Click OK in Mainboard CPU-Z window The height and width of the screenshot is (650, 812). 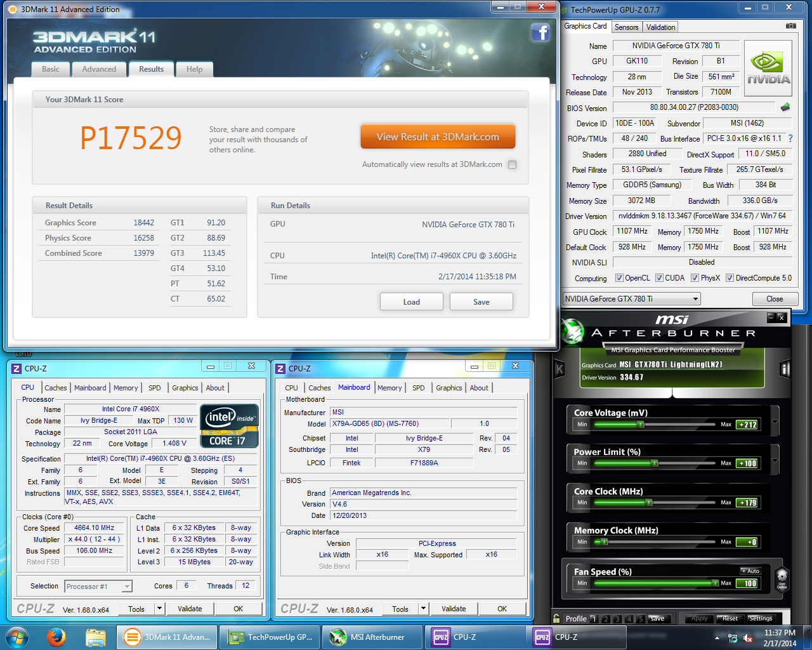pyautogui.click(x=502, y=609)
